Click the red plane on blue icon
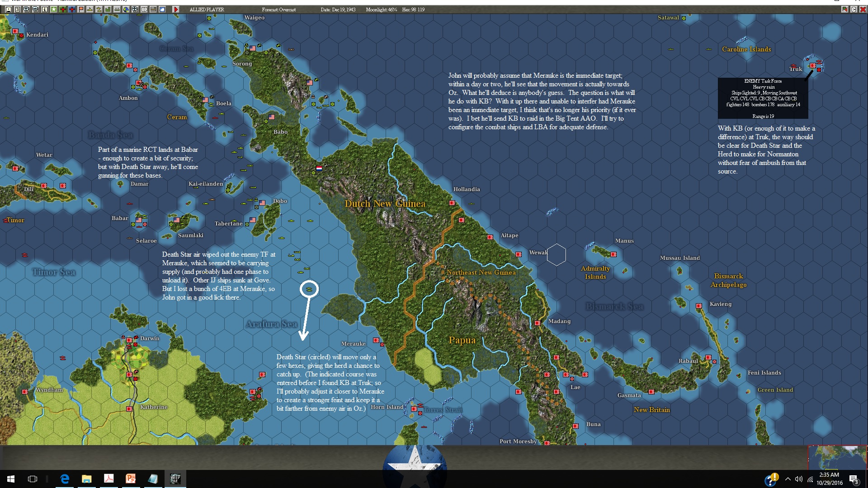The width and height of the screenshot is (868, 488). click(x=72, y=9)
